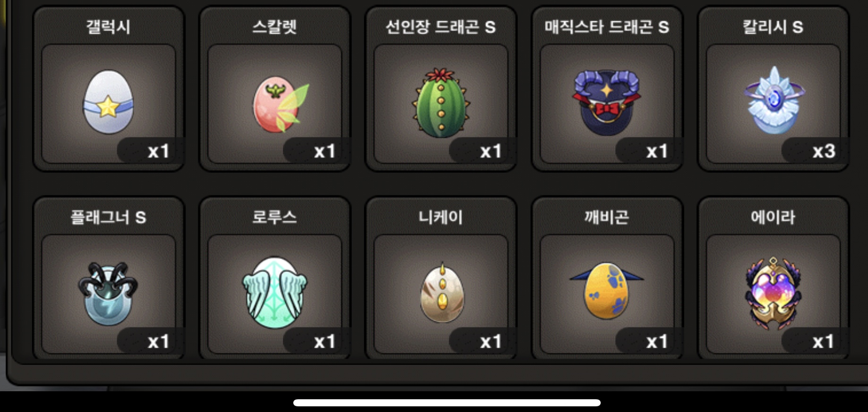The height and width of the screenshot is (412, 868).
Task: Tap the 스칼렛 pink leaf egg icon
Action: pos(281,104)
